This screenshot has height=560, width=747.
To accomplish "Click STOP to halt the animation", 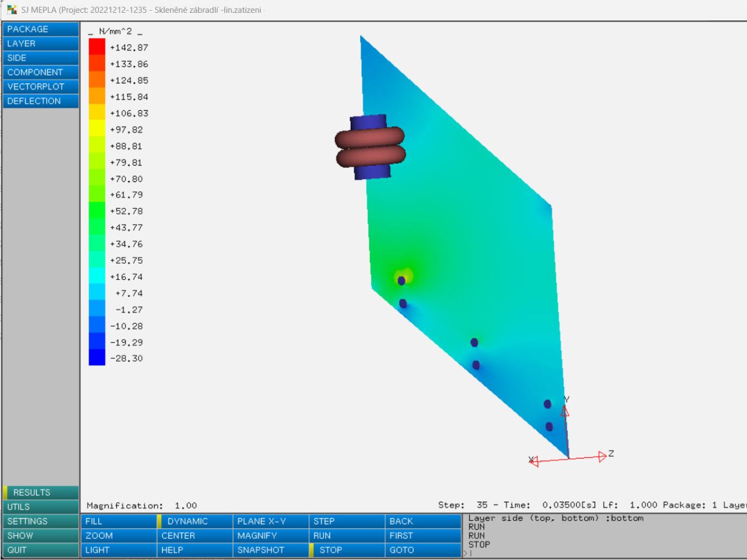I will [347, 550].
